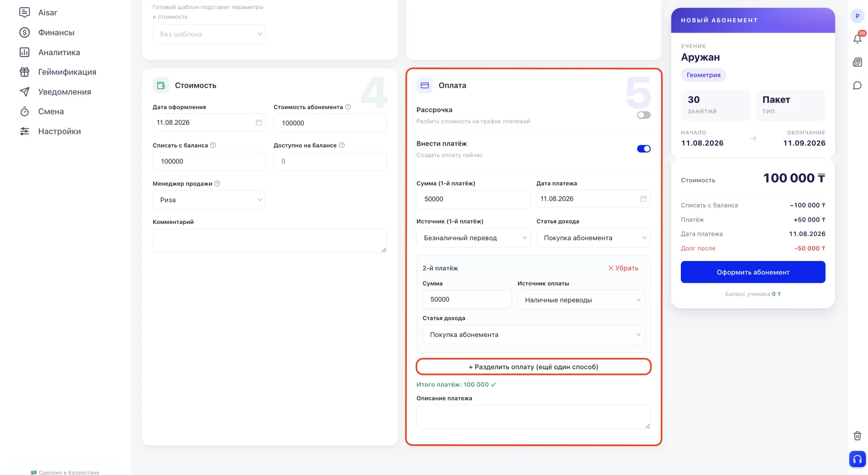Open the news document icon on right rail
Viewport: 868px width, 475px height.
857,62
